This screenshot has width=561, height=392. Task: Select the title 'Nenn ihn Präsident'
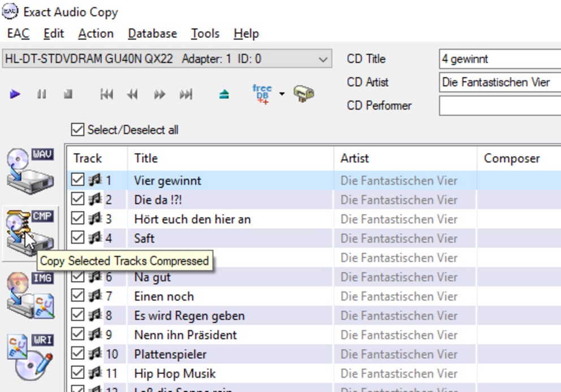(x=185, y=335)
